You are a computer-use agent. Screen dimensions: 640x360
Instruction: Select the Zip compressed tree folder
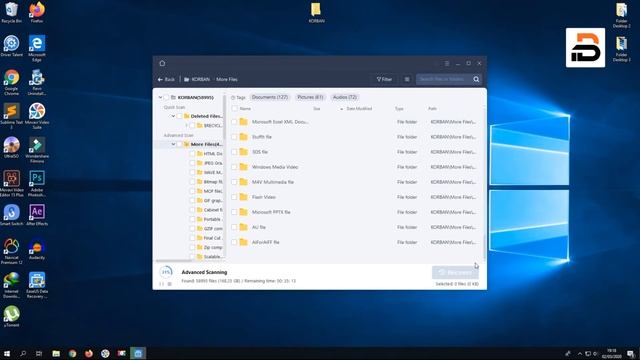coord(209,248)
